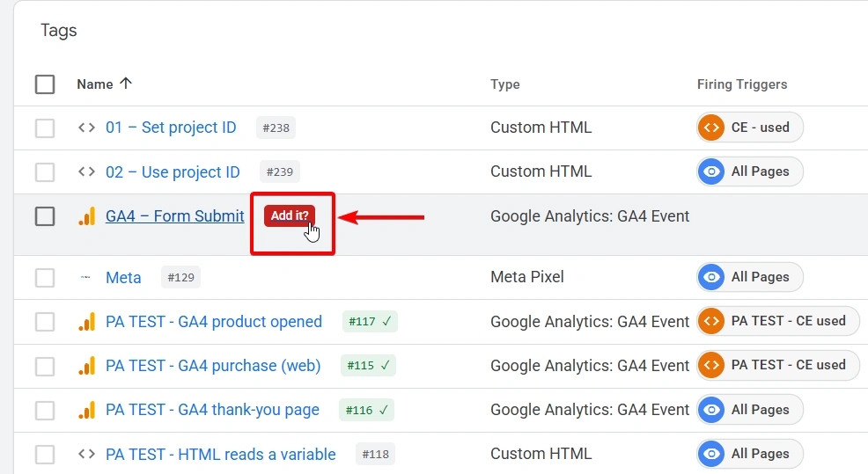Open the Meta tag
This screenshot has height=474, width=868.
click(x=123, y=278)
